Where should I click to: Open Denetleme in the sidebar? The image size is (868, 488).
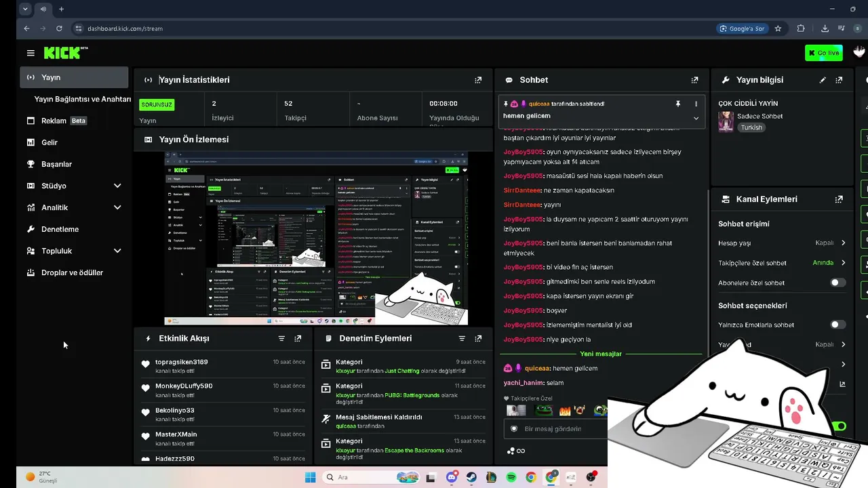(74, 229)
